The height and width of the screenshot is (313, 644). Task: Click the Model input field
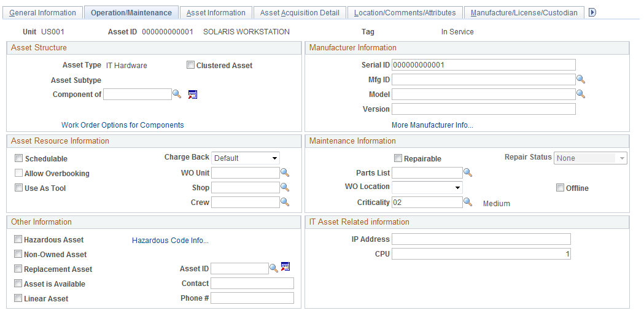click(x=484, y=94)
